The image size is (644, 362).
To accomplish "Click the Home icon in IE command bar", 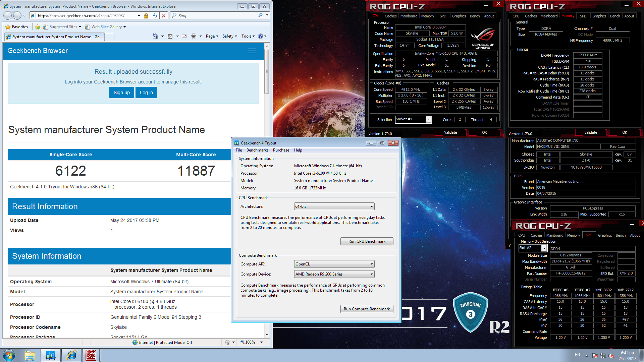I will (155, 36).
